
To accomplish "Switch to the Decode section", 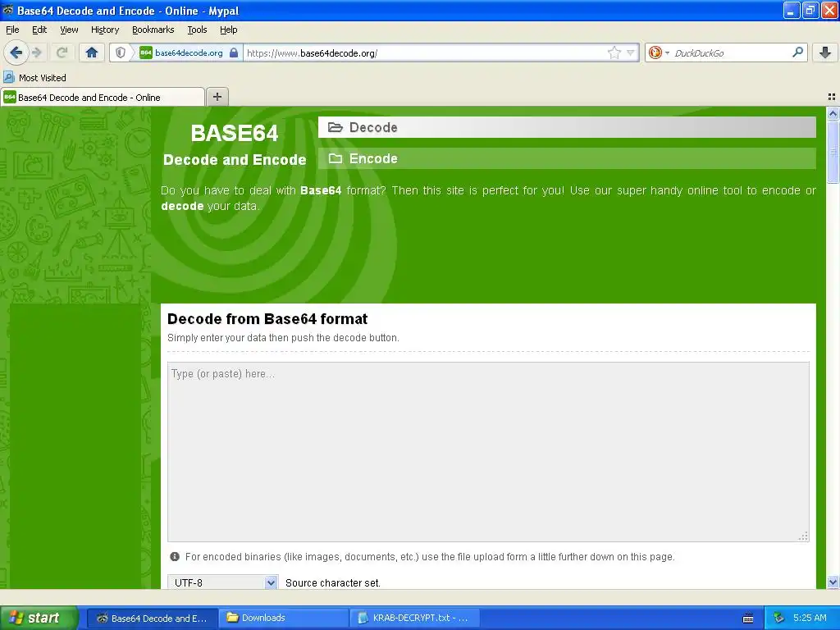I will 567,127.
